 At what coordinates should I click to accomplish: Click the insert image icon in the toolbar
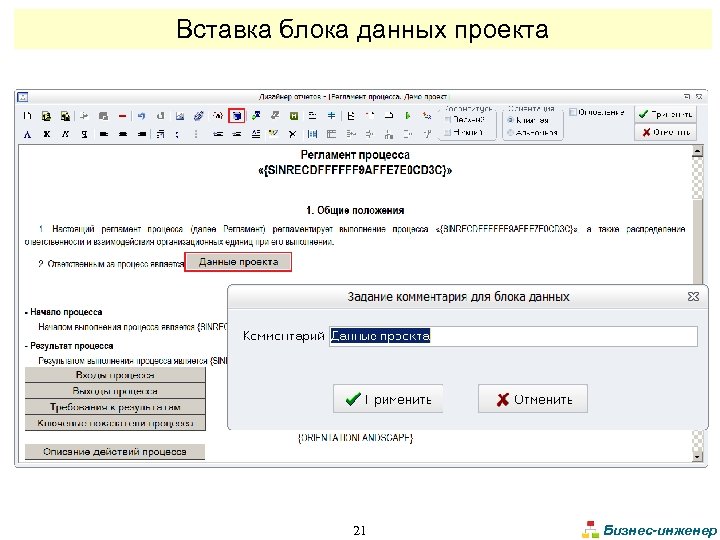[180, 116]
